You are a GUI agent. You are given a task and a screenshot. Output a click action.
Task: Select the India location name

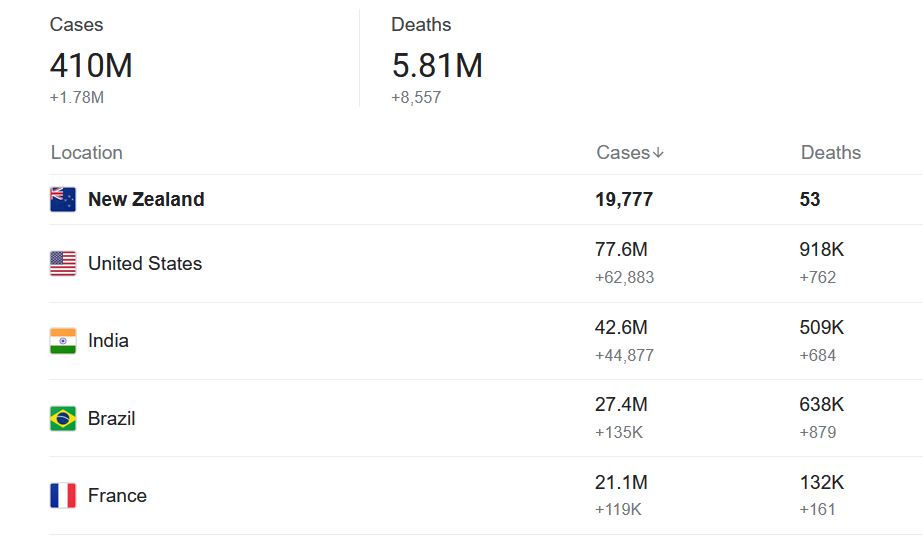108,340
